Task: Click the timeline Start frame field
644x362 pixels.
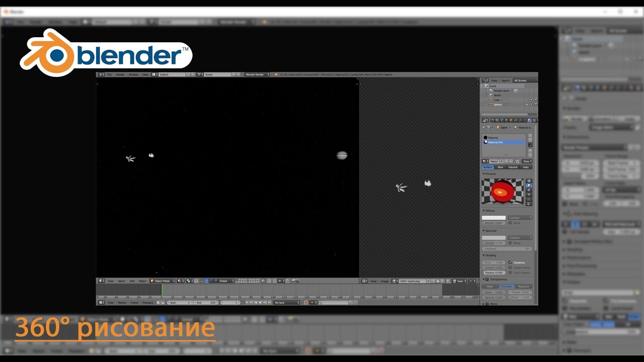Action: coord(180,303)
